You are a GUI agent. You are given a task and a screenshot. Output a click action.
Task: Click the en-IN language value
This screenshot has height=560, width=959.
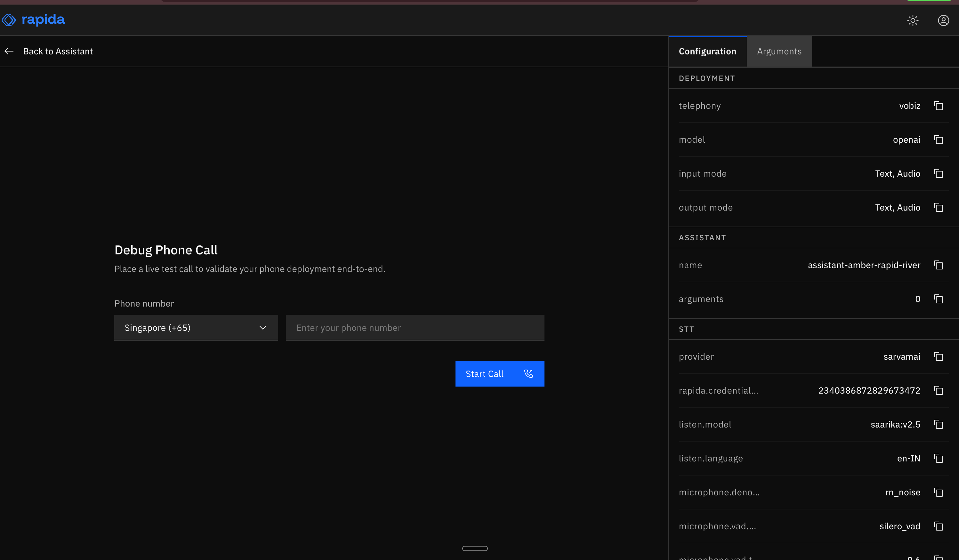[x=908, y=458]
